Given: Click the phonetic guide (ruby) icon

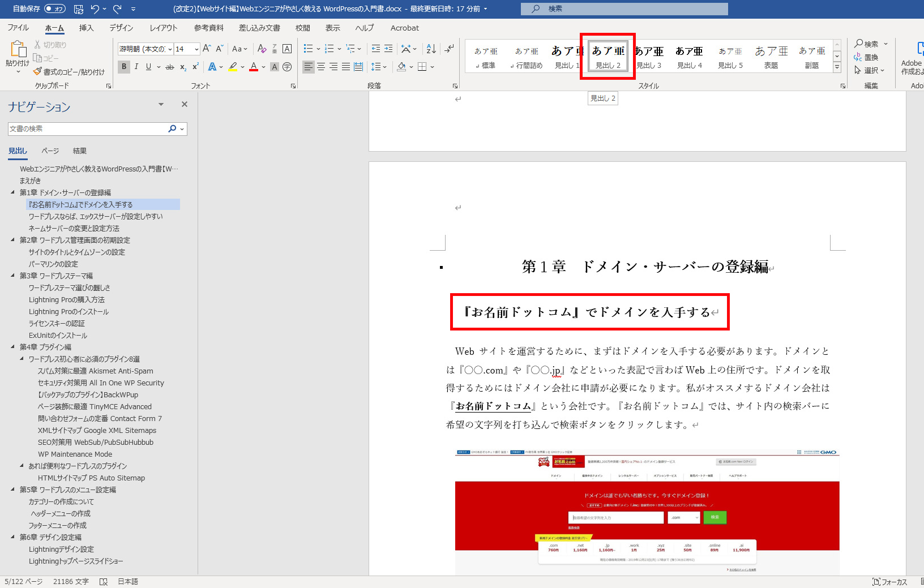Looking at the screenshot, I should [x=275, y=49].
